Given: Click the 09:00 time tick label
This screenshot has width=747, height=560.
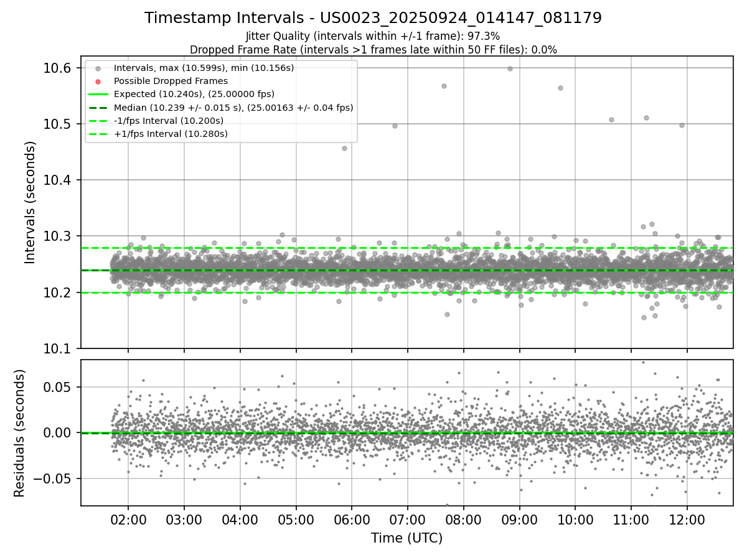Looking at the screenshot, I should point(519,520).
